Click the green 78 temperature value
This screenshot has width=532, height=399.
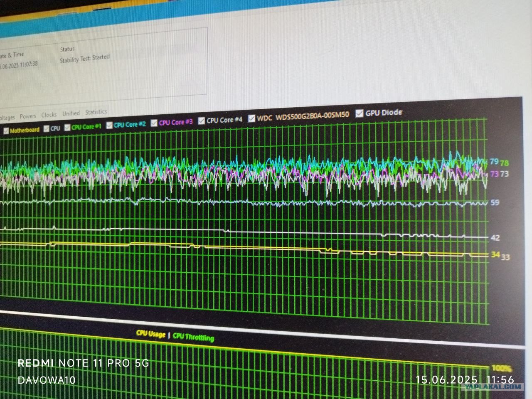pyautogui.click(x=504, y=163)
